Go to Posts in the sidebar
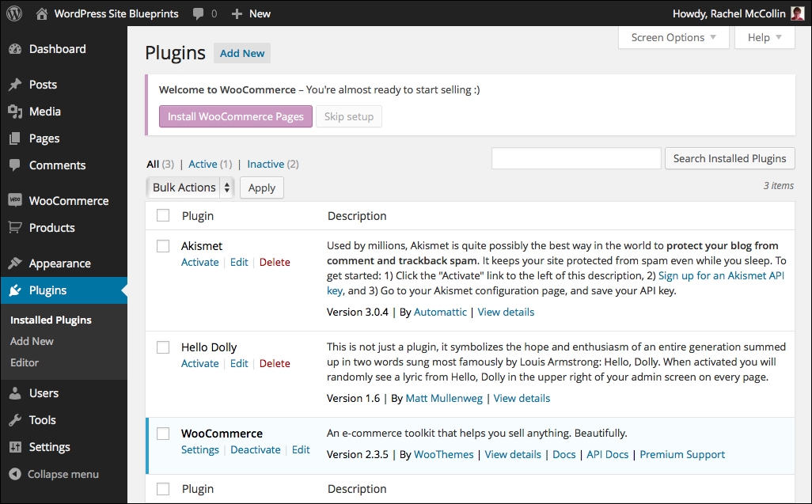Image resolution: width=812 pixels, height=504 pixels. 43,85
